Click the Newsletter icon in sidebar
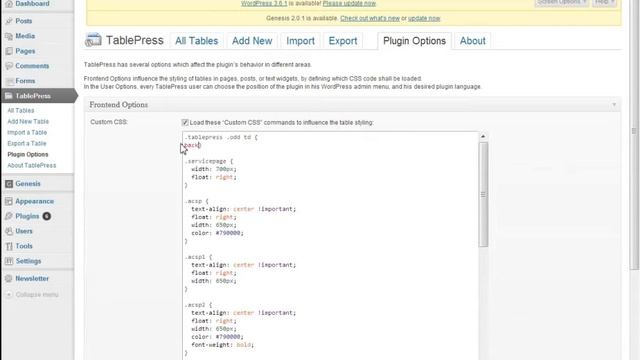The height and width of the screenshot is (360, 640). tap(9, 279)
